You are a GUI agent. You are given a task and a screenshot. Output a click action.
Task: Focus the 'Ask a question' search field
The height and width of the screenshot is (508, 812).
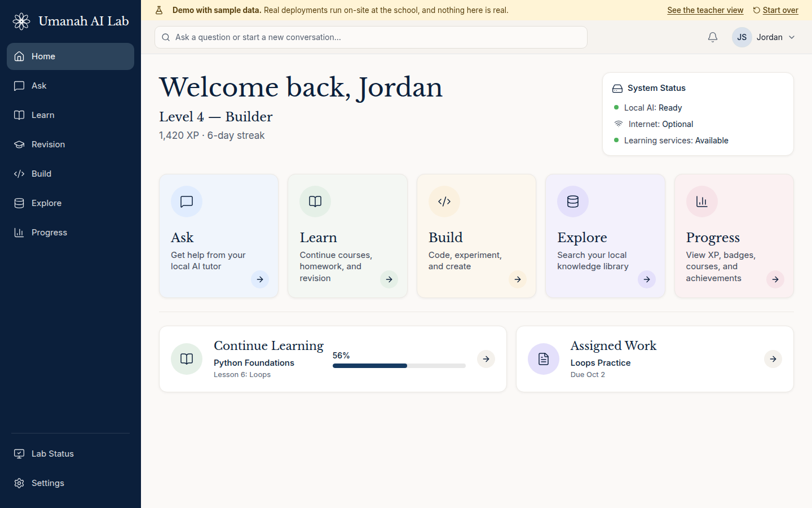(x=371, y=37)
